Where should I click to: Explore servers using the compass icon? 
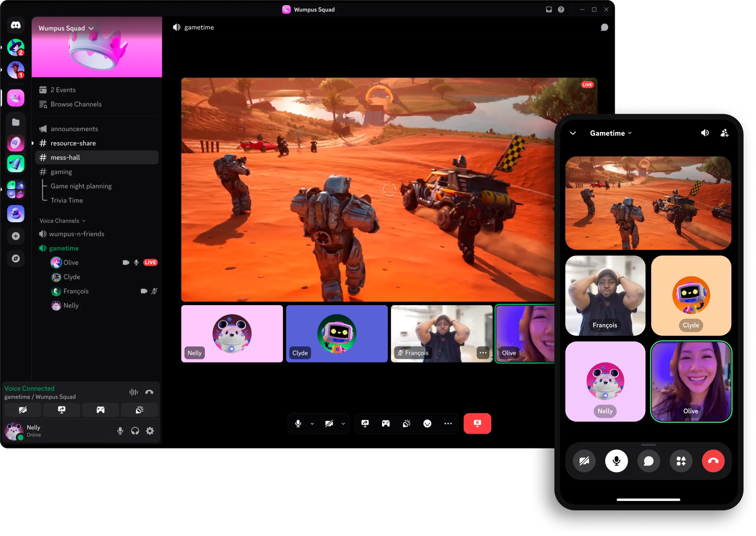click(x=15, y=258)
